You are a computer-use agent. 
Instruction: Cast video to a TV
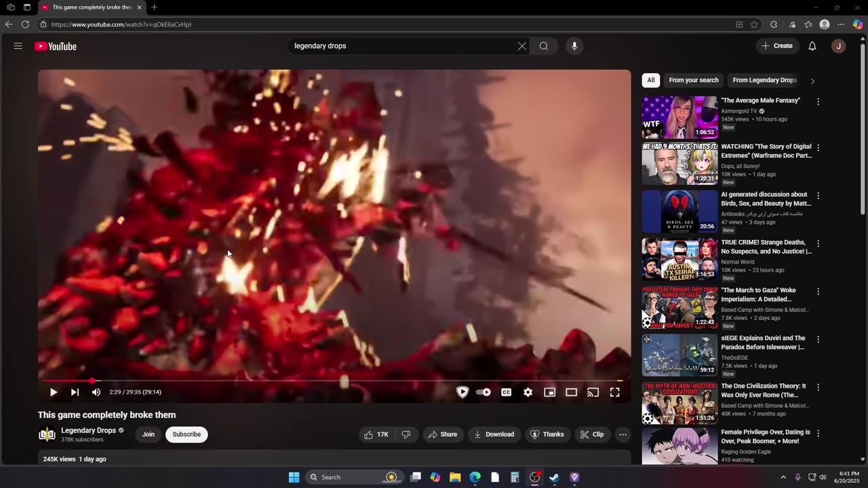pyautogui.click(x=593, y=392)
